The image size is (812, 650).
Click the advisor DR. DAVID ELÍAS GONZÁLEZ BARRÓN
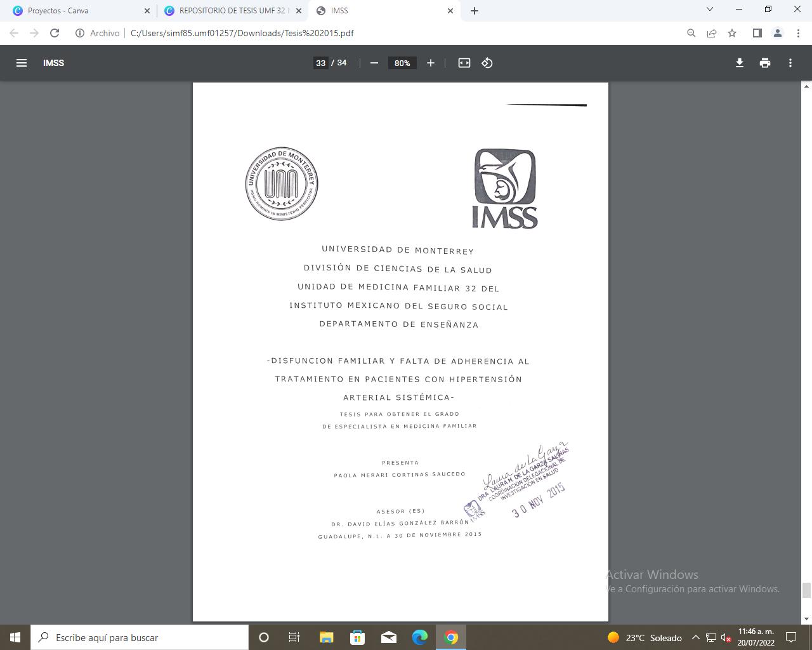pyautogui.click(x=400, y=524)
